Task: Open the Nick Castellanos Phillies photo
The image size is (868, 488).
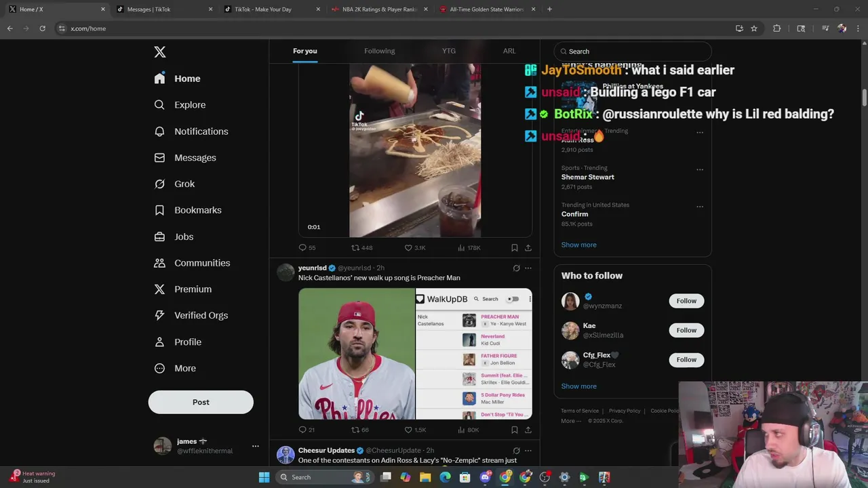Action: pos(357,354)
